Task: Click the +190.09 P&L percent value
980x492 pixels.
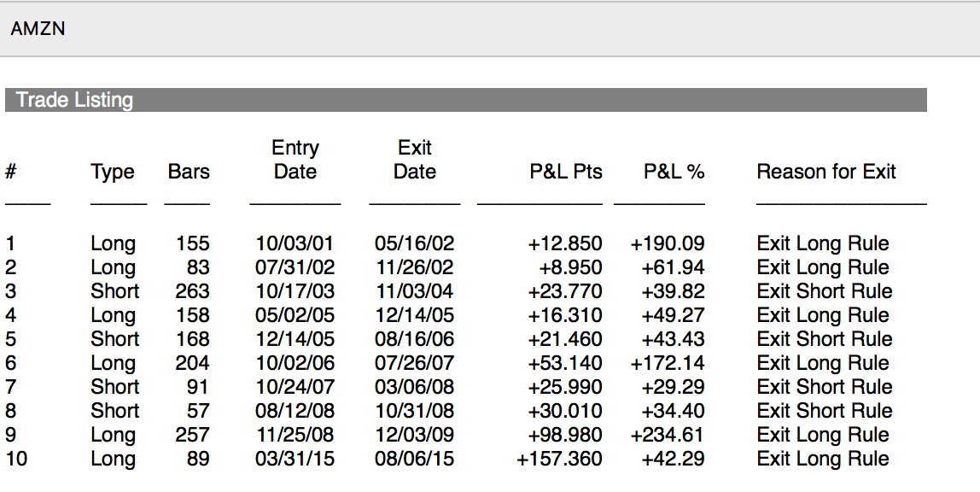Action: (668, 243)
